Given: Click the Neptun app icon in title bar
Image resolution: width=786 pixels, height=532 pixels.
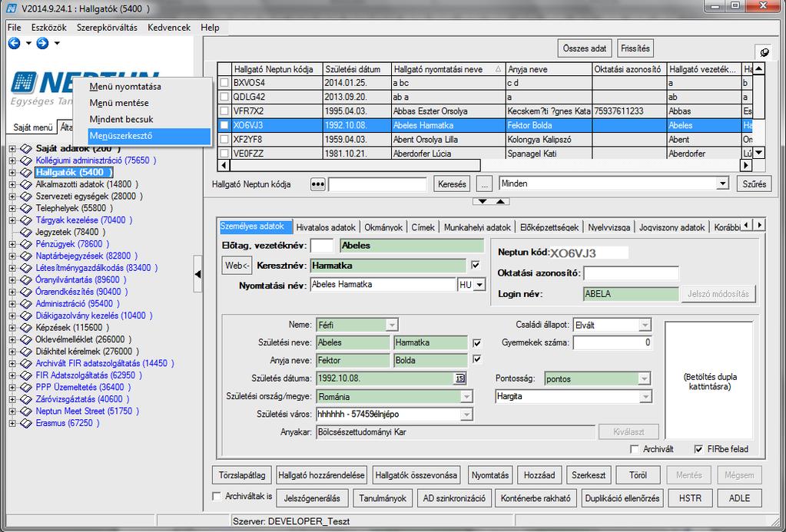Looking at the screenshot, I should click(x=11, y=8).
